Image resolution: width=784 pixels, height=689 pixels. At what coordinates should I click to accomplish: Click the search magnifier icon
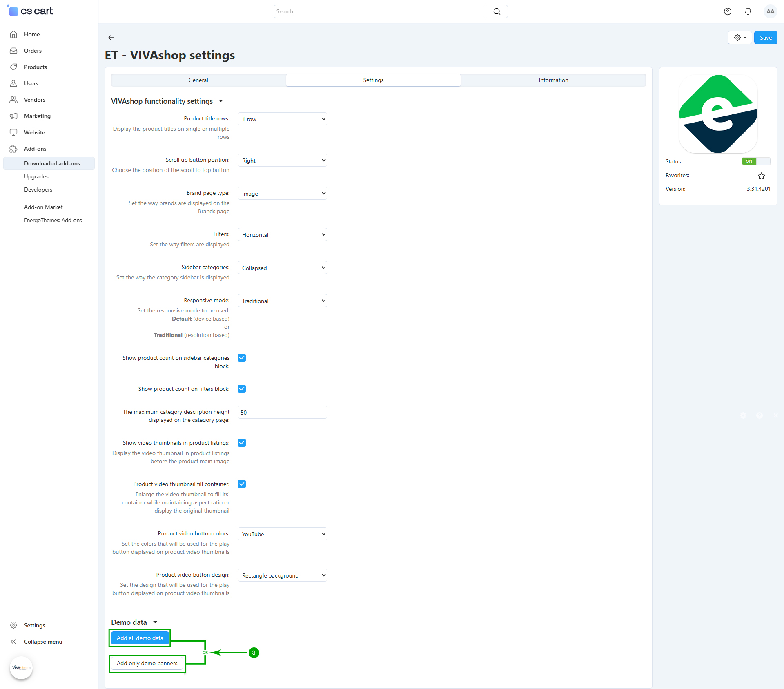point(497,11)
